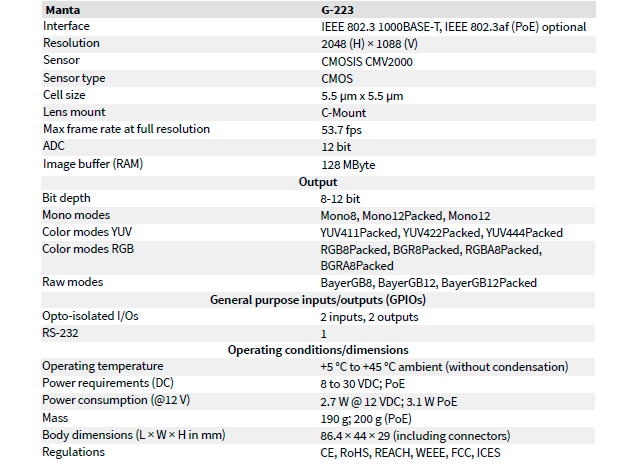Screen dimensions: 630x464
Task: Select the Mono modes row label
Action: point(76,215)
